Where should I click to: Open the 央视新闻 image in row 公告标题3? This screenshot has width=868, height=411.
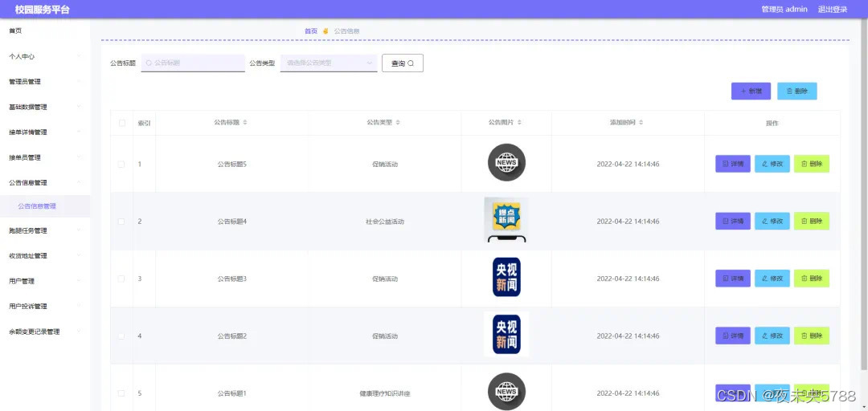pos(506,277)
